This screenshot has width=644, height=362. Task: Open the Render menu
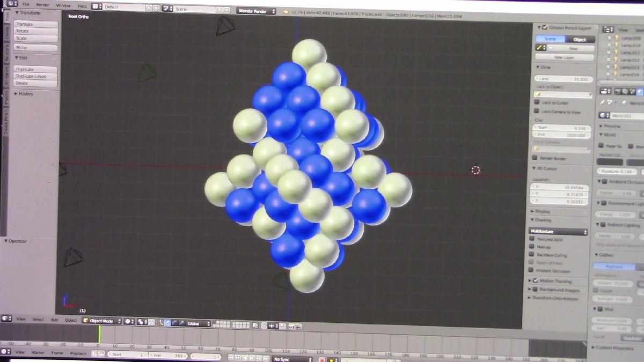tap(42, 5)
